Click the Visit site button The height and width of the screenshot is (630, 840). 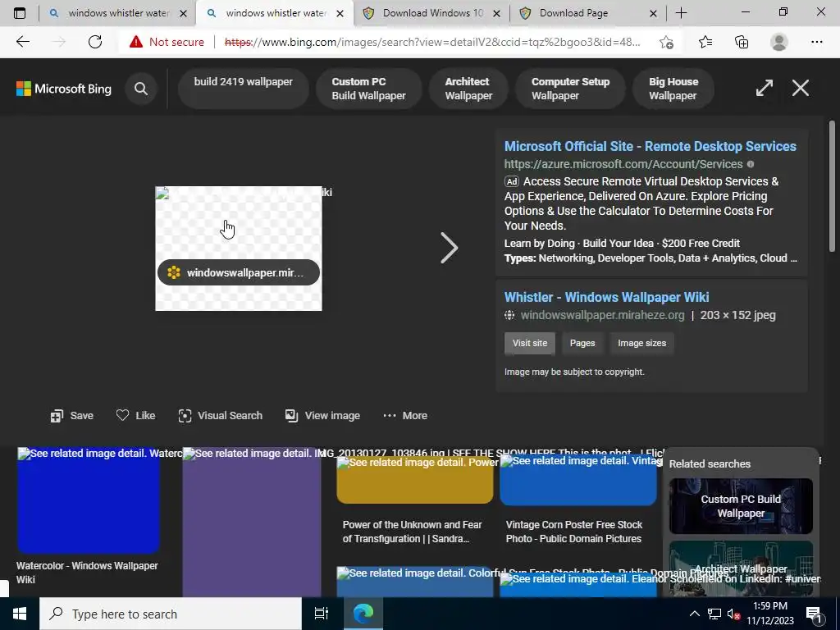[x=530, y=344]
